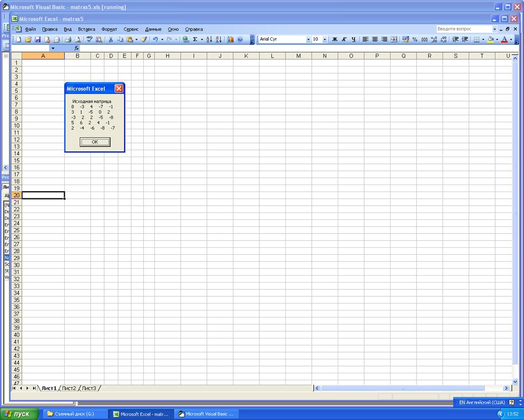Open the Правка menu

(50, 29)
